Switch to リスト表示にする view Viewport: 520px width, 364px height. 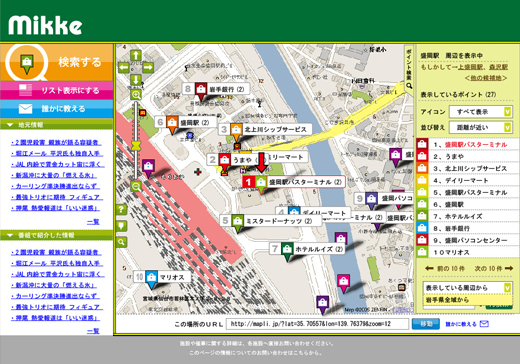tap(56, 90)
